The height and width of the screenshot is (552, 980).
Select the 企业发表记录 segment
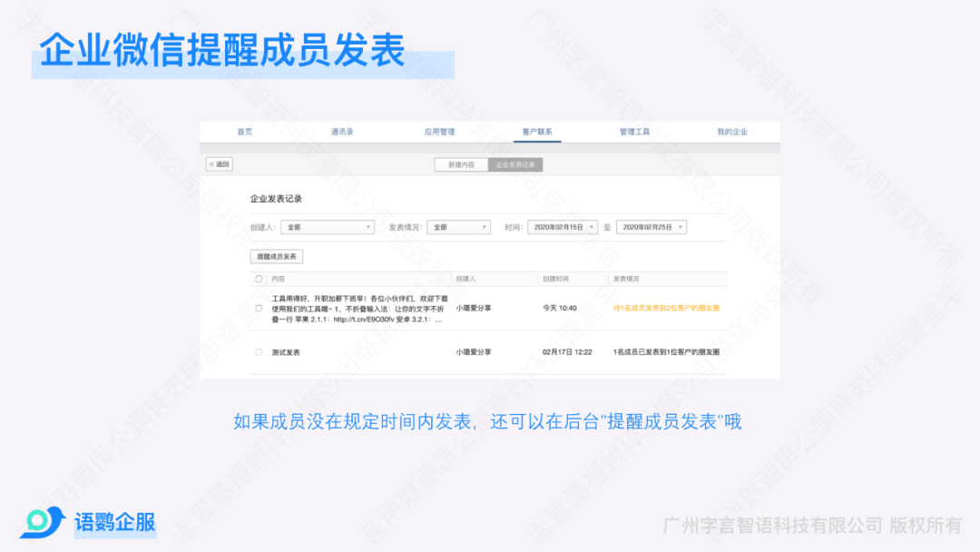[x=514, y=164]
